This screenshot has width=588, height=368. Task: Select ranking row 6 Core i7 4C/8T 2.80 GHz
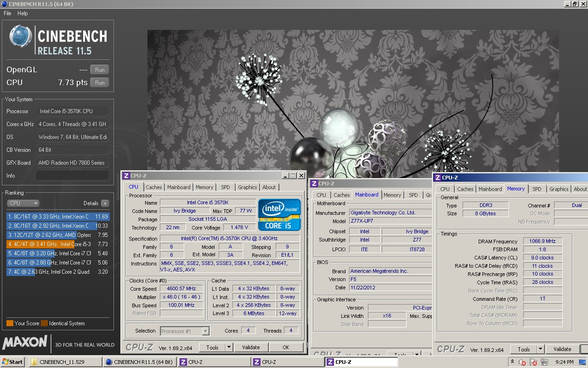(x=58, y=262)
